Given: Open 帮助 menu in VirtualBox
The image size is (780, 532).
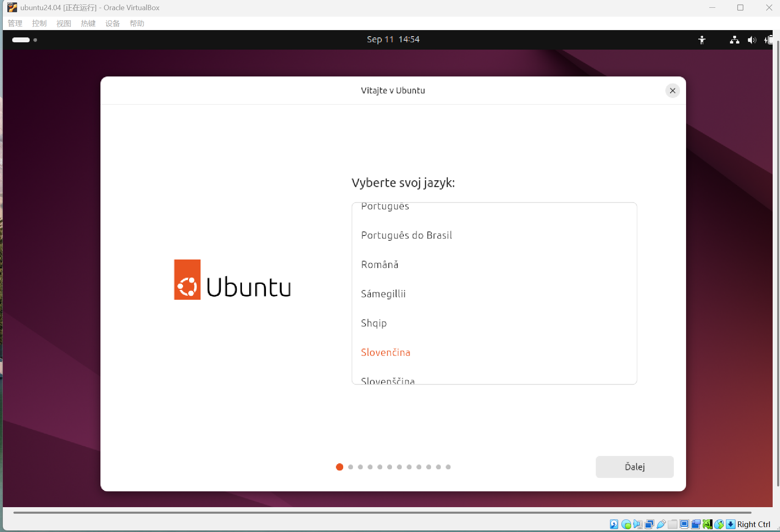Looking at the screenshot, I should 137,23.
